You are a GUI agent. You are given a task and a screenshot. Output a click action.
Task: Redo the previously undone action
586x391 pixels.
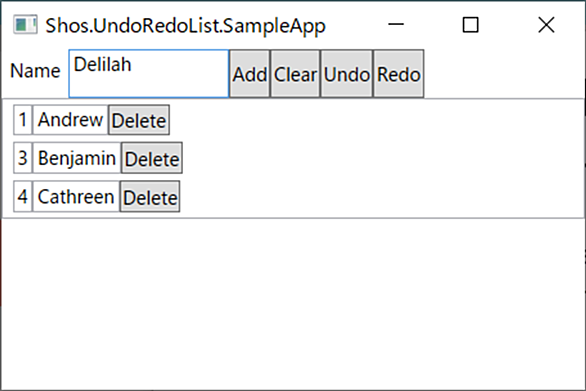tap(399, 74)
